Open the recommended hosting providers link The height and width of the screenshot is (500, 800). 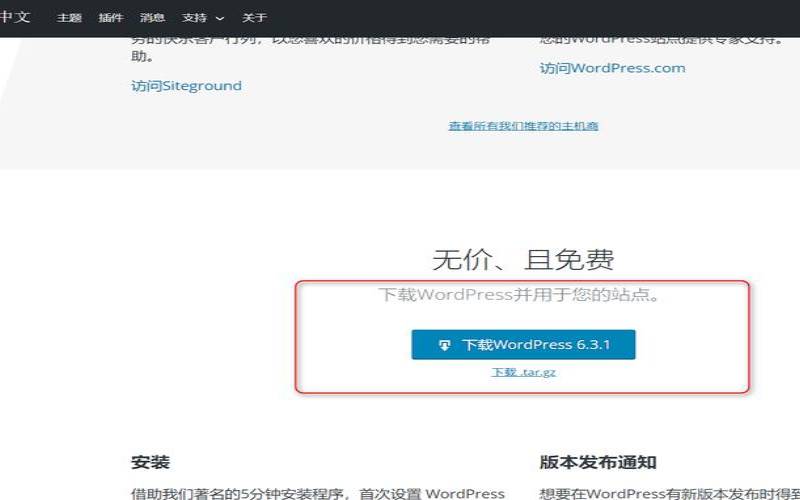click(x=523, y=126)
